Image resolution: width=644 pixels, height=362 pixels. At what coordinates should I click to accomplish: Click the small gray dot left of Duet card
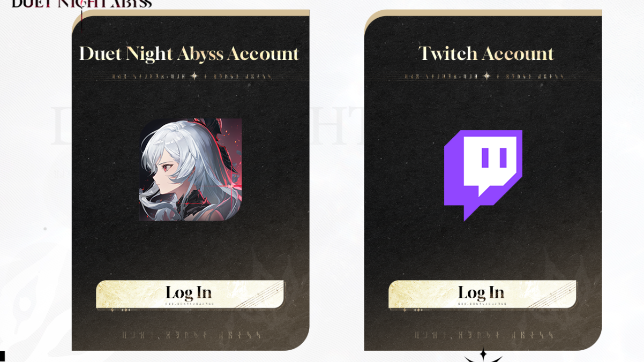tap(45, 229)
